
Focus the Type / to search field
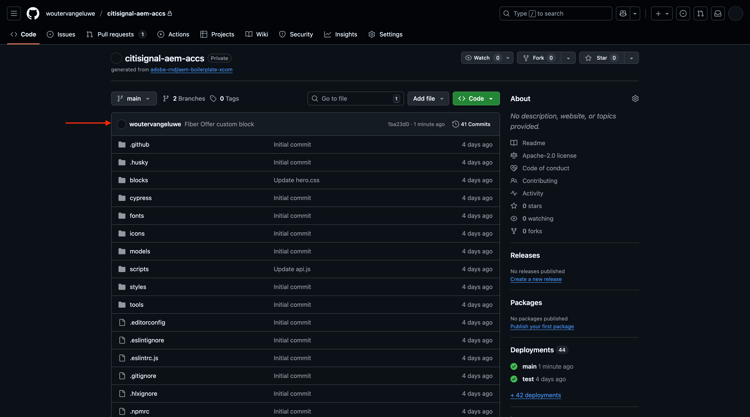click(556, 13)
